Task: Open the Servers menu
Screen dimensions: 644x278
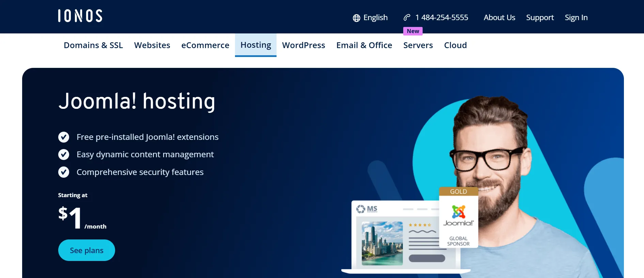Action: coord(418,45)
